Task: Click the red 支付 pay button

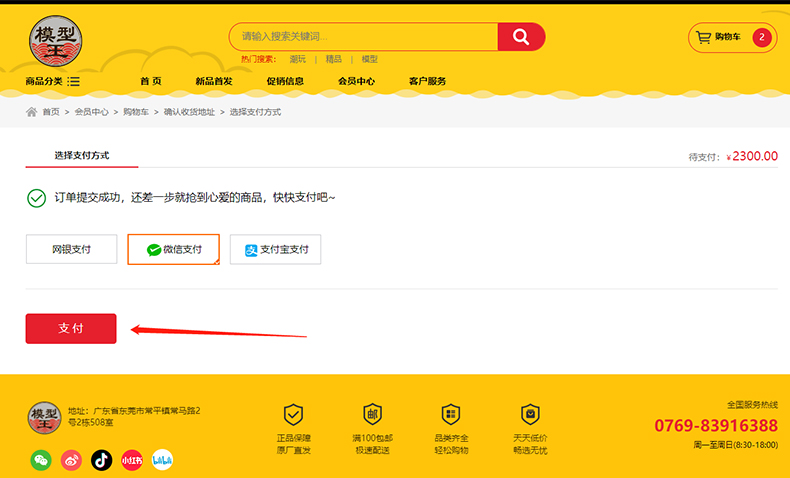Action: [71, 328]
